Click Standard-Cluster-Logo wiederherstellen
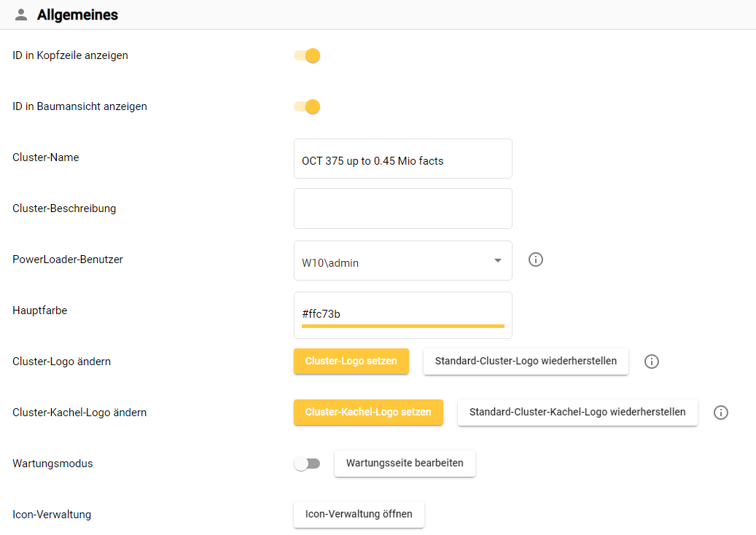 click(x=526, y=362)
